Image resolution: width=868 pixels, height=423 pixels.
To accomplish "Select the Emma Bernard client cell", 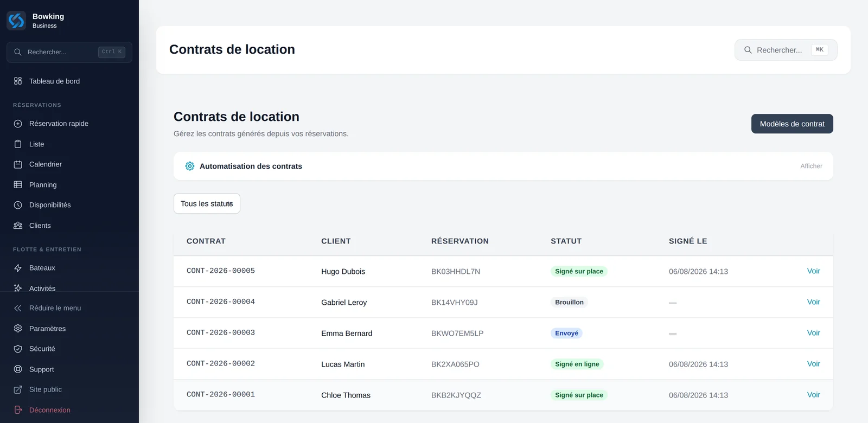I will click(x=347, y=334).
